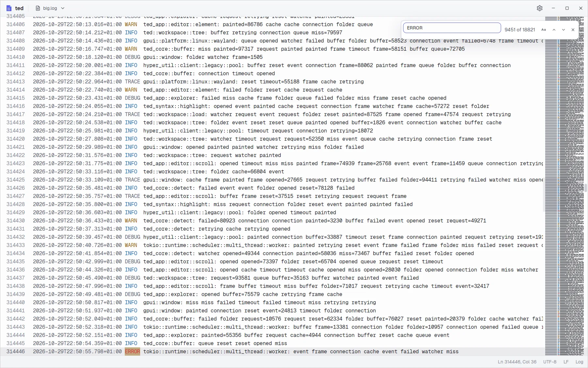This screenshot has height=368, width=588.
Task: Click 'hyper_util::client::legacy::pool:' on line 314419
Action: point(194,131)
